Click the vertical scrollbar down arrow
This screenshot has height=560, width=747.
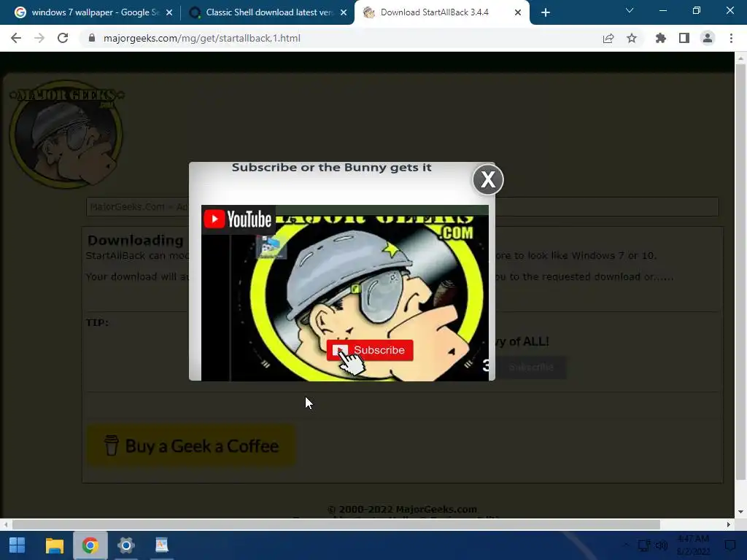(x=740, y=512)
